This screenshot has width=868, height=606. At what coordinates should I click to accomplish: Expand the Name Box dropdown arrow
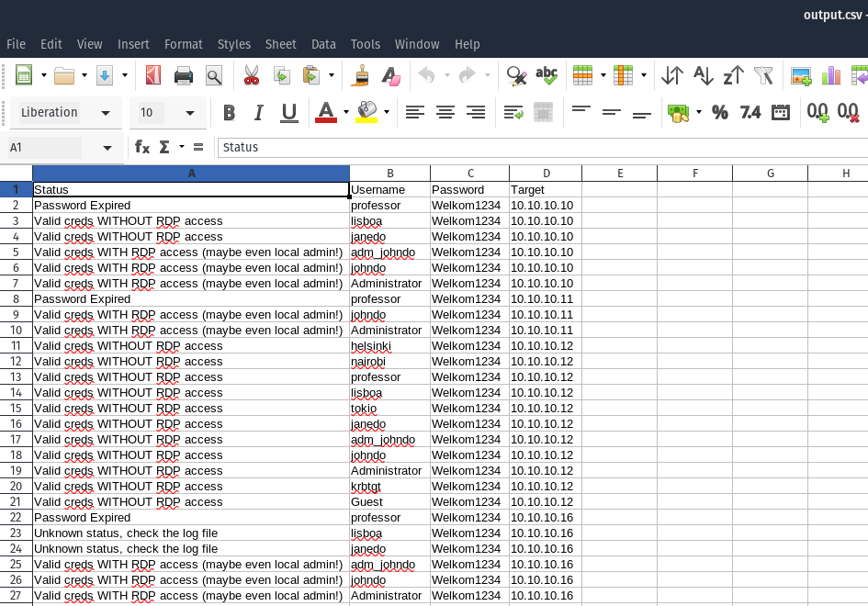(108, 147)
